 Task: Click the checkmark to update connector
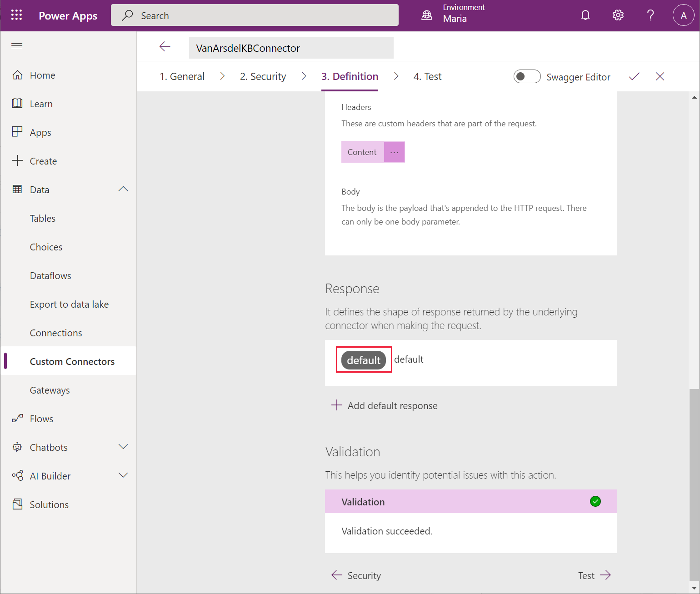(x=634, y=76)
